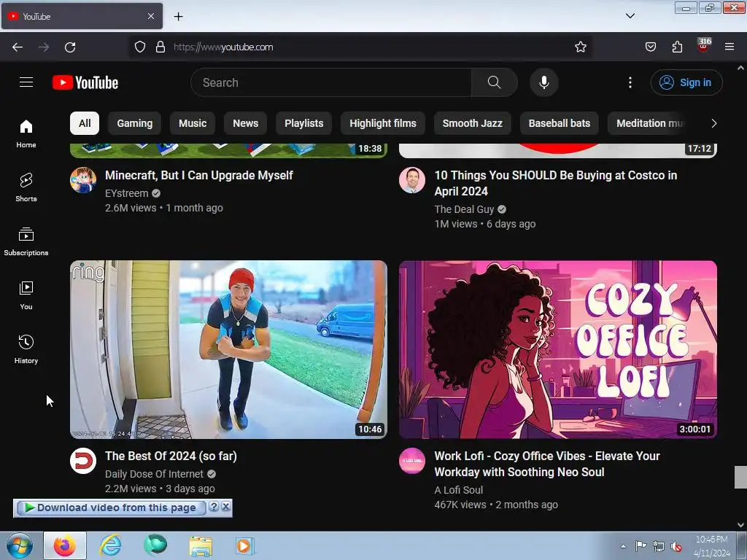
Task: Open A Lofi Soul channel name
Action: [x=459, y=490]
